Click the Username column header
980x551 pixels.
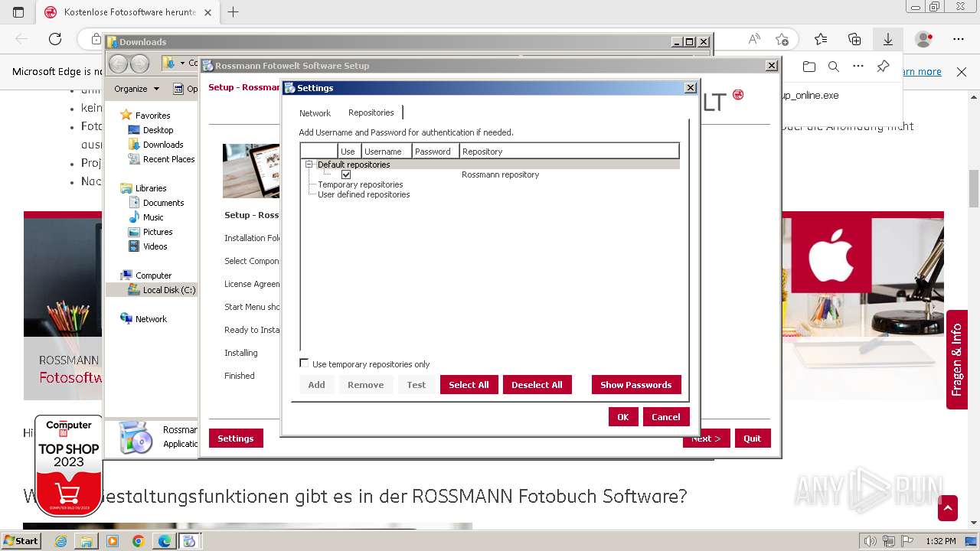(386, 152)
